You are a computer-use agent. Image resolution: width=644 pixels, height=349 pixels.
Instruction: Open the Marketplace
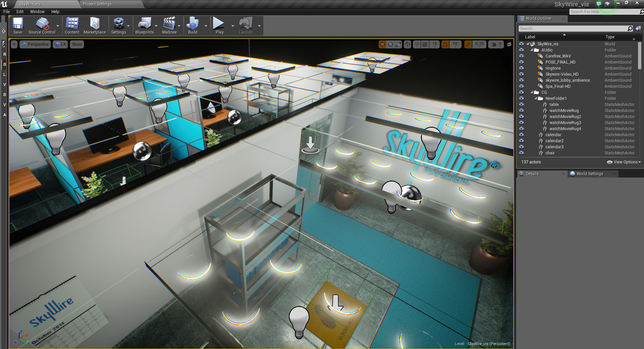click(94, 26)
